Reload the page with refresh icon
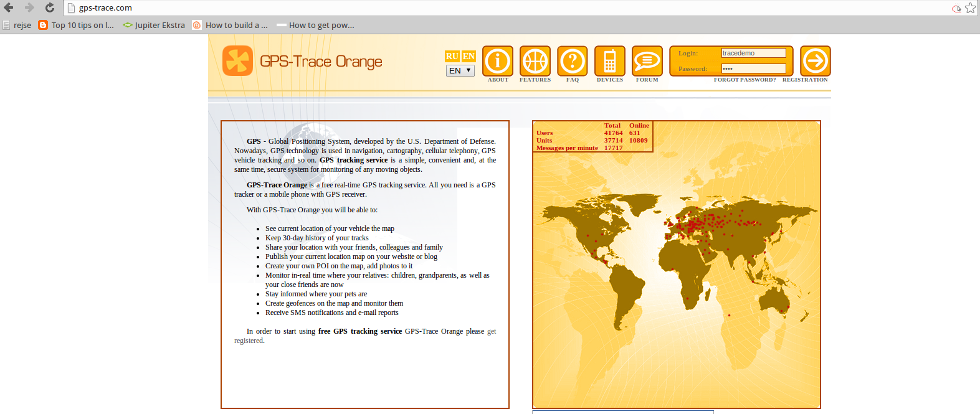Viewport: 980px width, 414px height. point(50,7)
